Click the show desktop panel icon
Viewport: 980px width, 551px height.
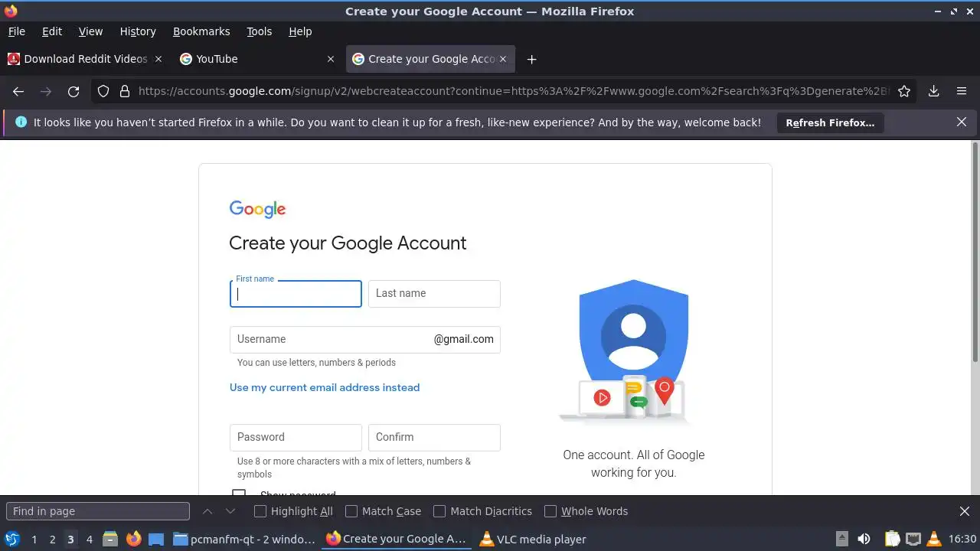[x=156, y=539]
